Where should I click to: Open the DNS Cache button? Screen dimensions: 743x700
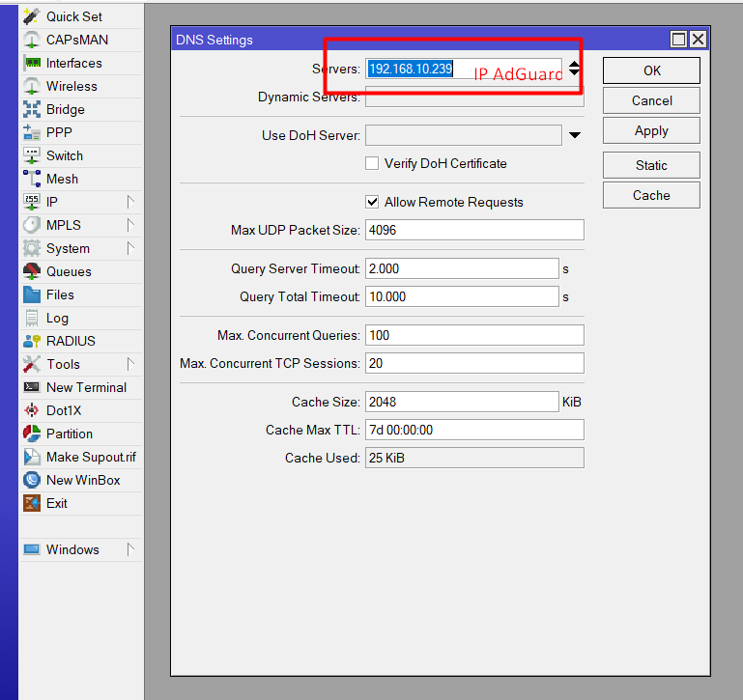click(651, 195)
